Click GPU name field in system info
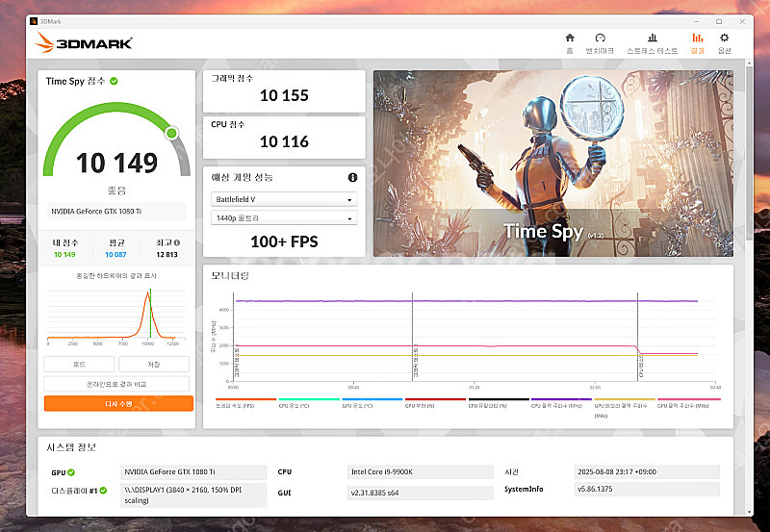 tap(193, 471)
